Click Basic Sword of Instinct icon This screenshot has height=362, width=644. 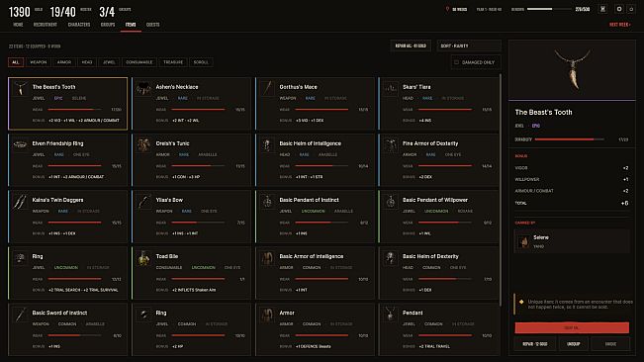pyautogui.click(x=20, y=314)
